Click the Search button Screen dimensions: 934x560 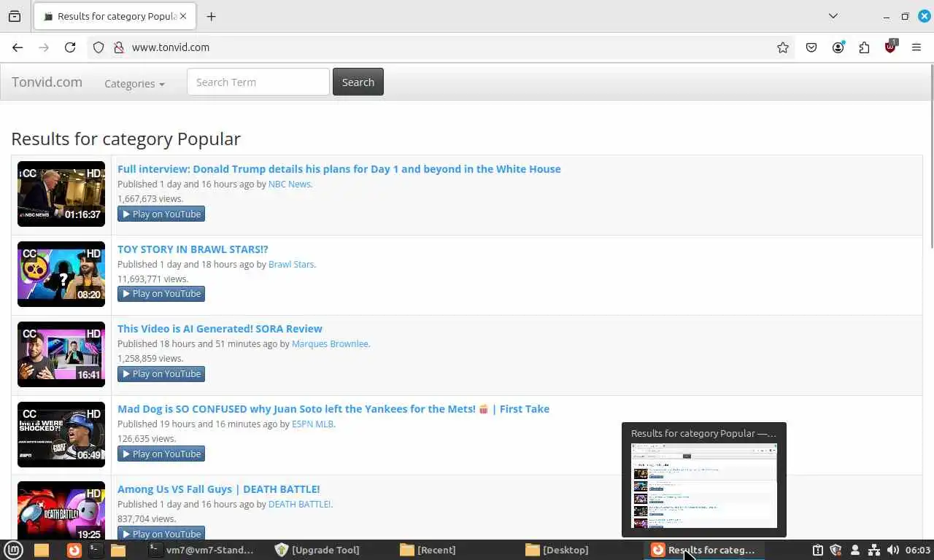(x=358, y=82)
